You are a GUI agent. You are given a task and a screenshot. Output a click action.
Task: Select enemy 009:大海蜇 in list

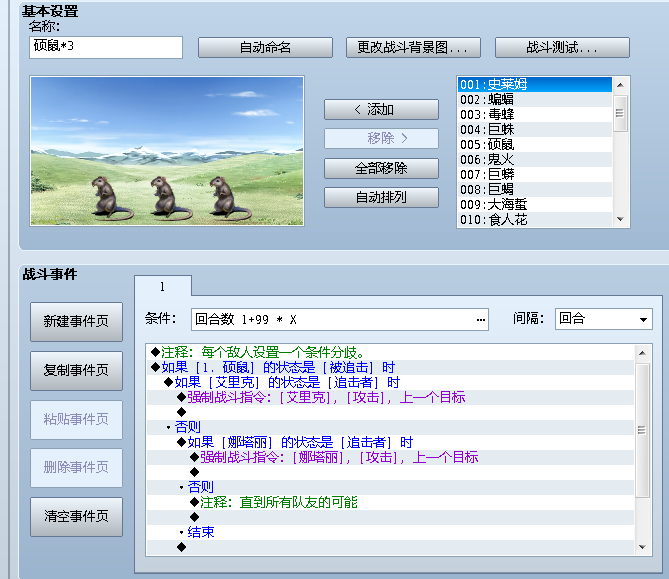tap(535, 204)
